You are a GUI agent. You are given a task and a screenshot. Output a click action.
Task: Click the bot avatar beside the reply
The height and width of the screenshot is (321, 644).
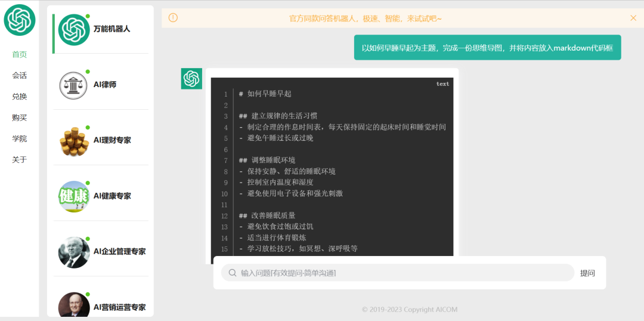[x=191, y=79]
